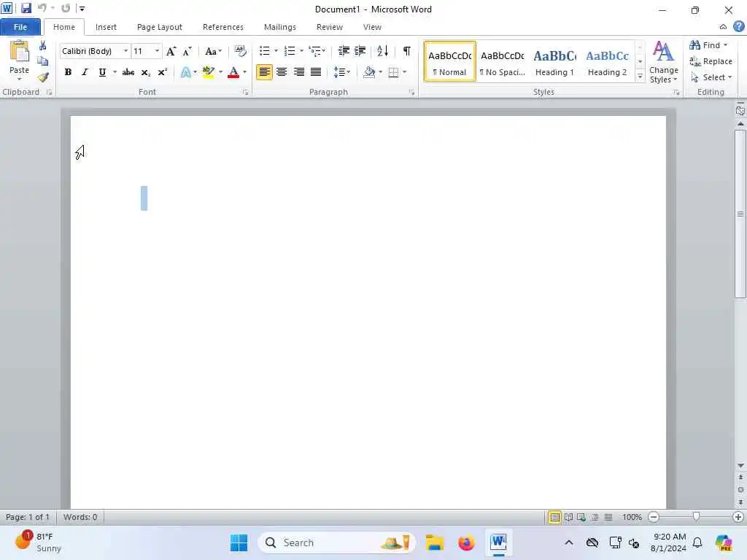Open the font size 11 dropdown
This screenshot has width=747, height=560.
coord(157,51)
